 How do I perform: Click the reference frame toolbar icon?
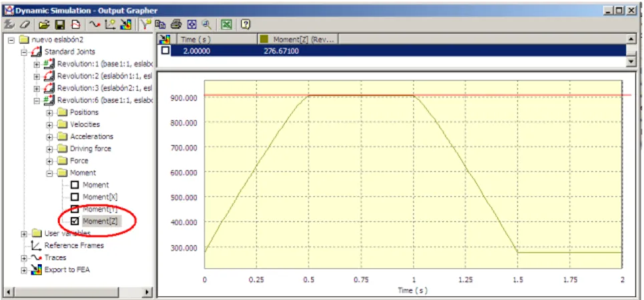[110, 25]
